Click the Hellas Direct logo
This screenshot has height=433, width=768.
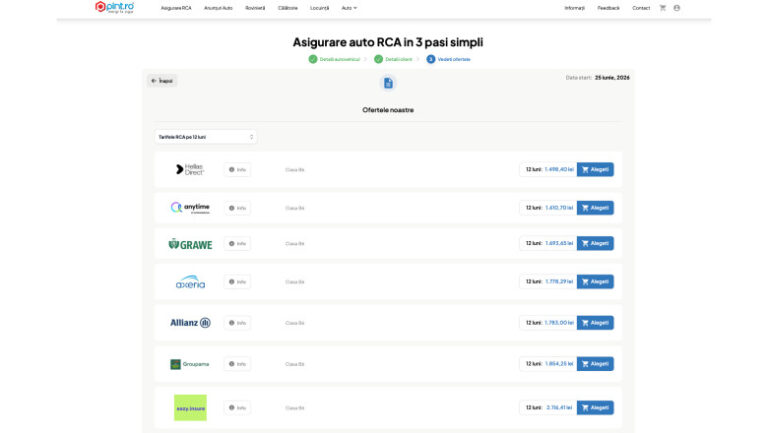point(190,169)
